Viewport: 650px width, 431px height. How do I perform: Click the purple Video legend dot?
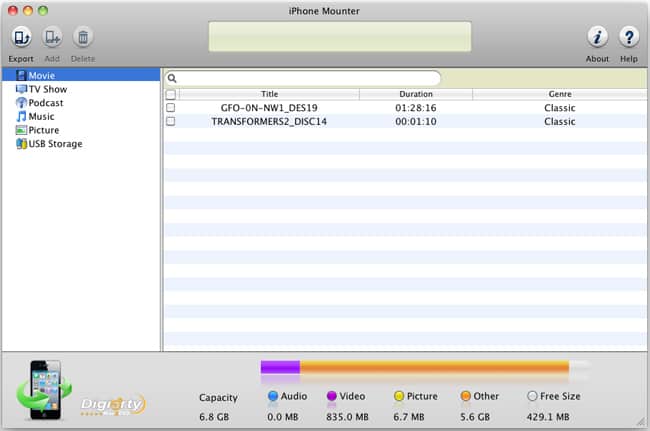332,396
